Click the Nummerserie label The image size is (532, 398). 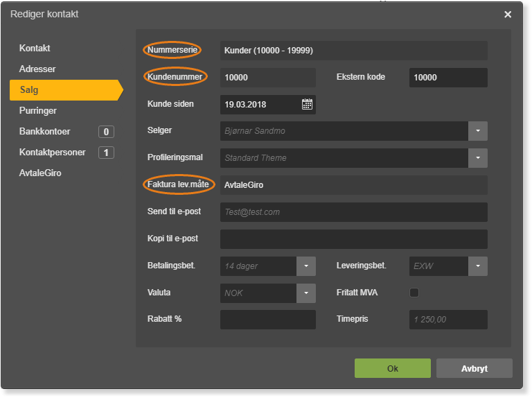(172, 50)
